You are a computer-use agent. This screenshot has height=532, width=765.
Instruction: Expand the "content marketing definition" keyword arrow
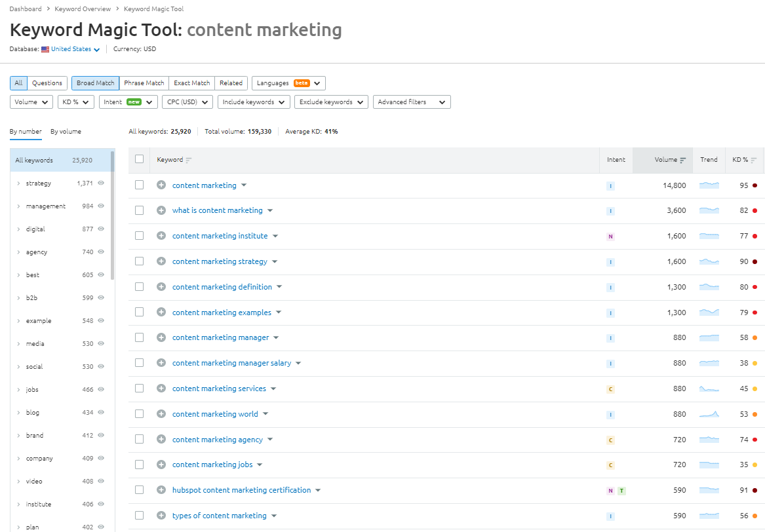coord(279,286)
